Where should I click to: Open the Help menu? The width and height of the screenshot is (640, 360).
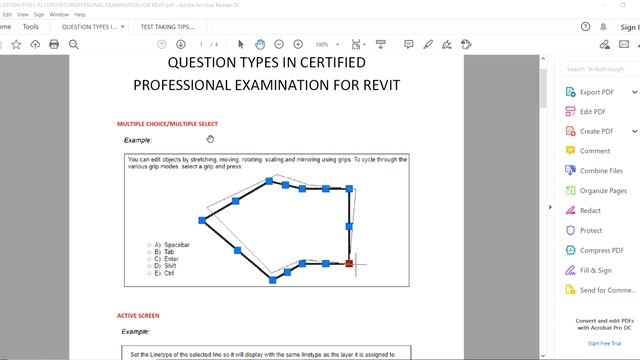tap(80, 14)
